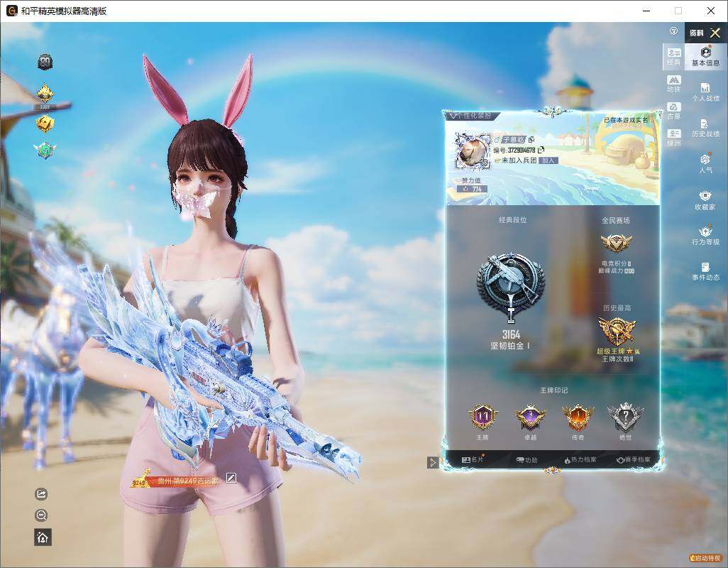Close the 和平精英模拟器 window

(710, 11)
